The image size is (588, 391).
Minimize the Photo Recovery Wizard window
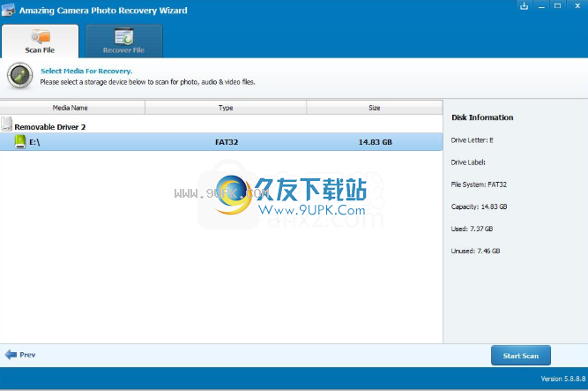click(x=541, y=6)
